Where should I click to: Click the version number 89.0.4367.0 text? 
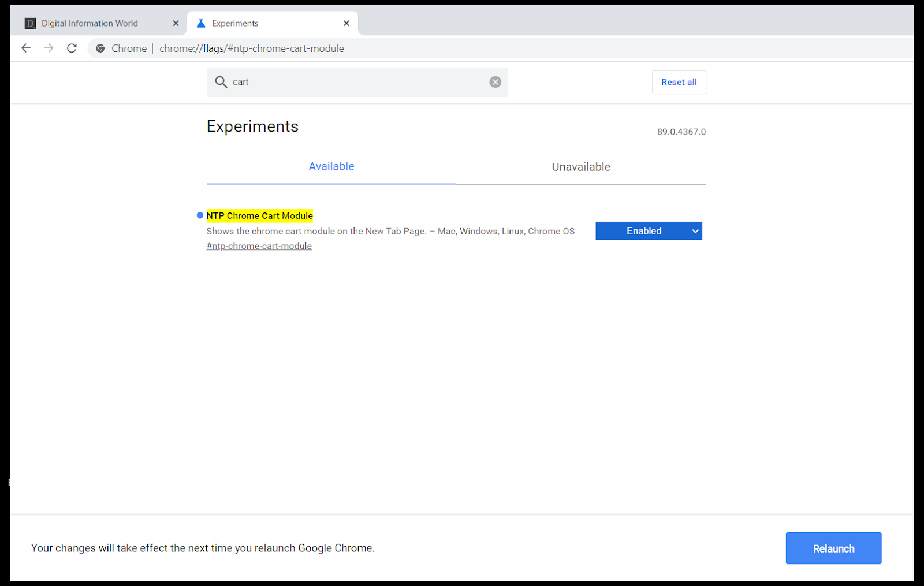click(x=681, y=131)
